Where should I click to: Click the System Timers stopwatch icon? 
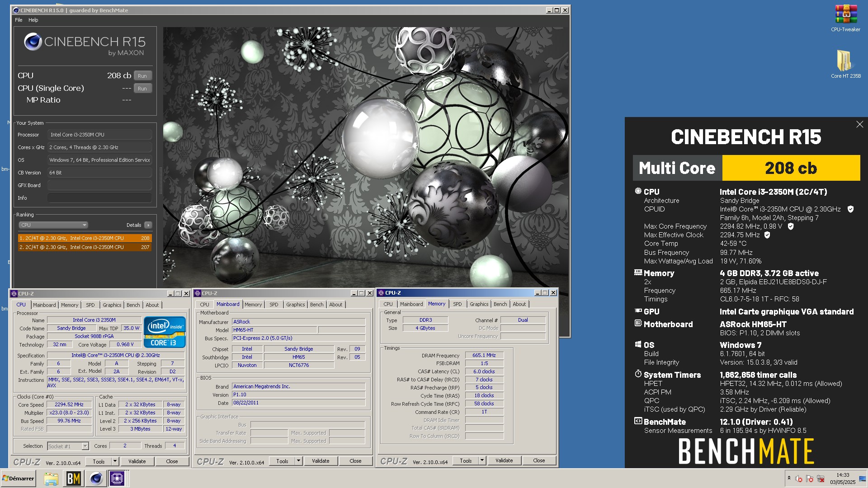(x=638, y=374)
